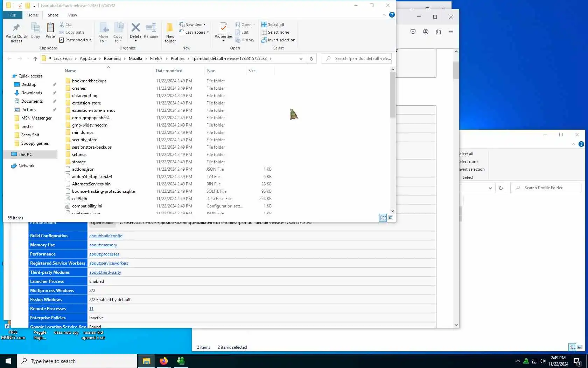Open the about:serviceworkers link

[x=108, y=263]
